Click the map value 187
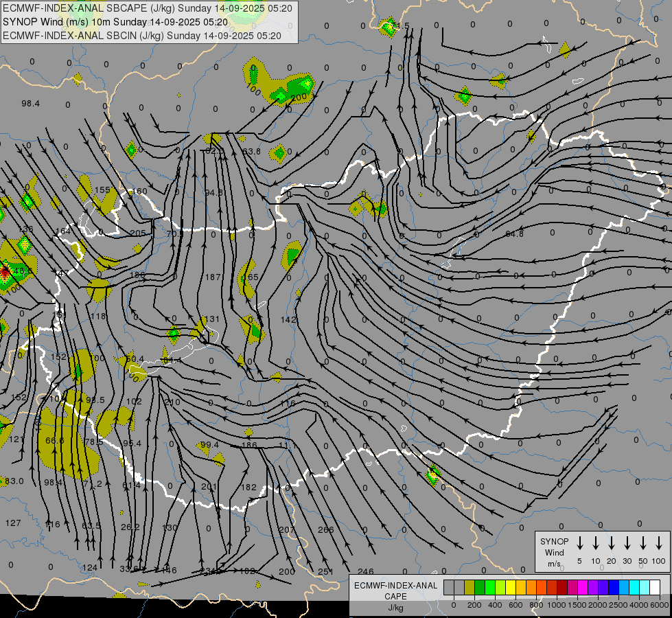 point(213,277)
